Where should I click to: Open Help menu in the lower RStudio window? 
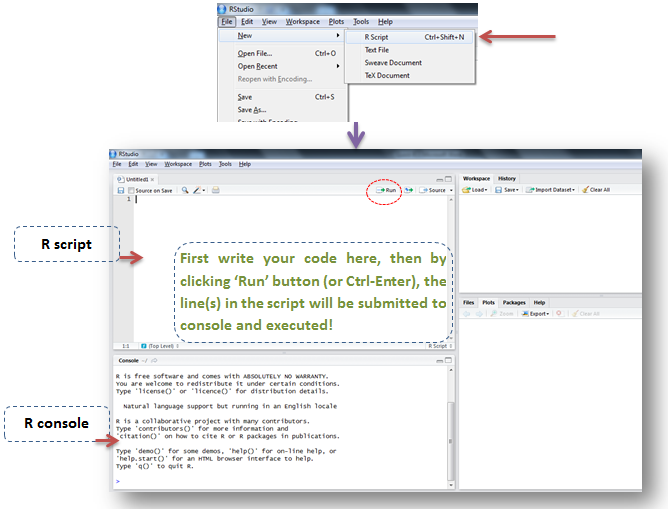pyautogui.click(x=245, y=164)
